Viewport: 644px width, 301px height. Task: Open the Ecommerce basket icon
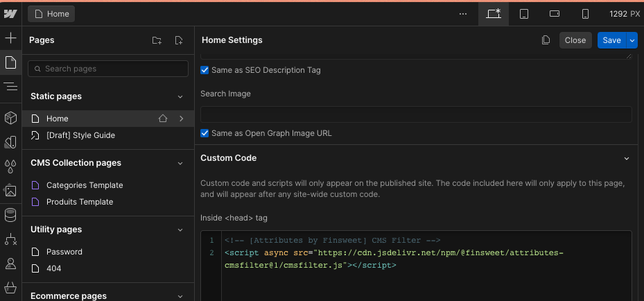pos(10,287)
